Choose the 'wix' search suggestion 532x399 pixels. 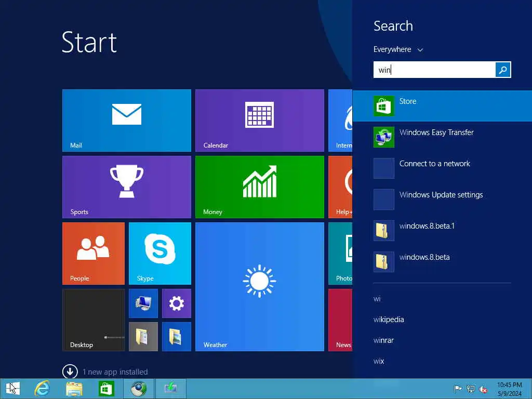coord(379,362)
